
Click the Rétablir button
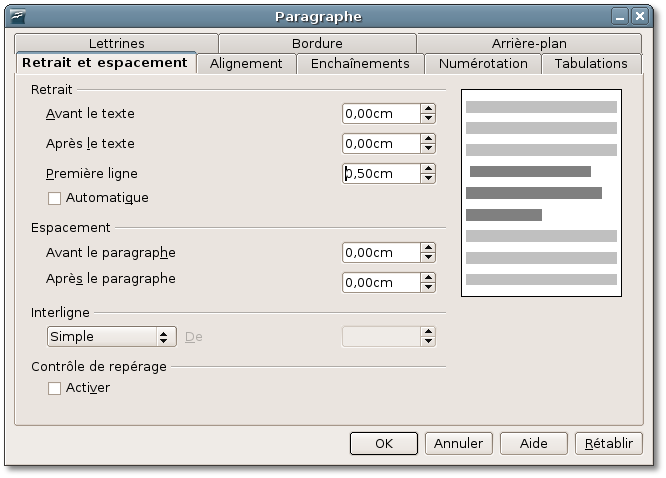click(x=608, y=443)
